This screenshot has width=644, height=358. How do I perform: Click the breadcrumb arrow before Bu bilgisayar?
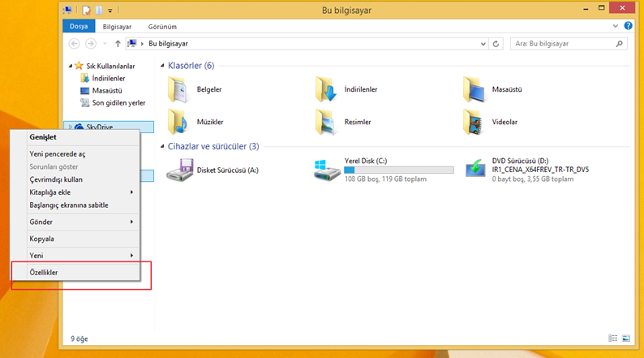[x=142, y=44]
